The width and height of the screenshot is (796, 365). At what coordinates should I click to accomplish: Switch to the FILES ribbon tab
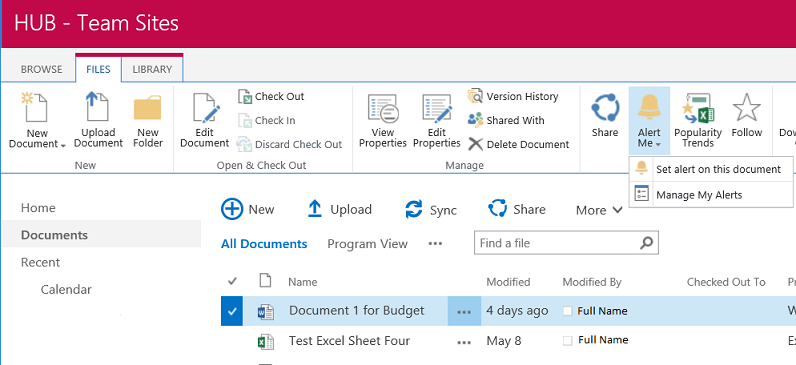point(98,70)
